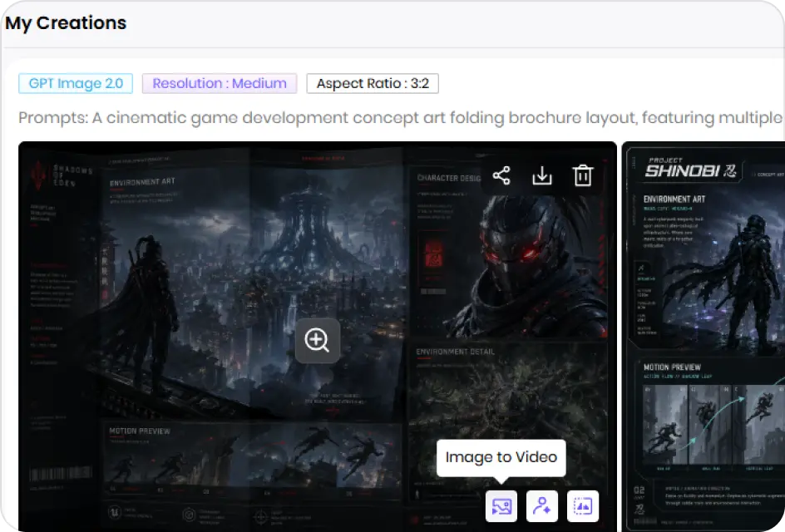Image resolution: width=785 pixels, height=532 pixels.
Task: Click the Aspect Ratio : 3:2 tag
Action: click(x=373, y=83)
